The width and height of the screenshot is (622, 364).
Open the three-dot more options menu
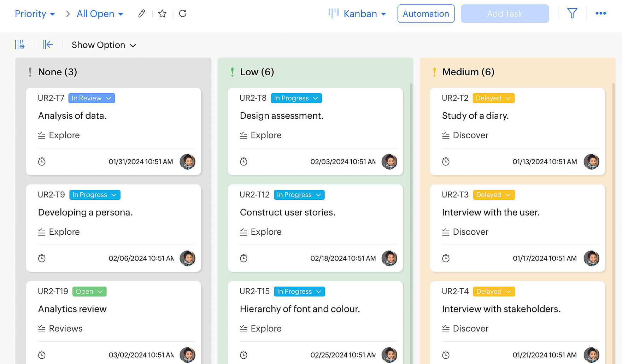600,14
